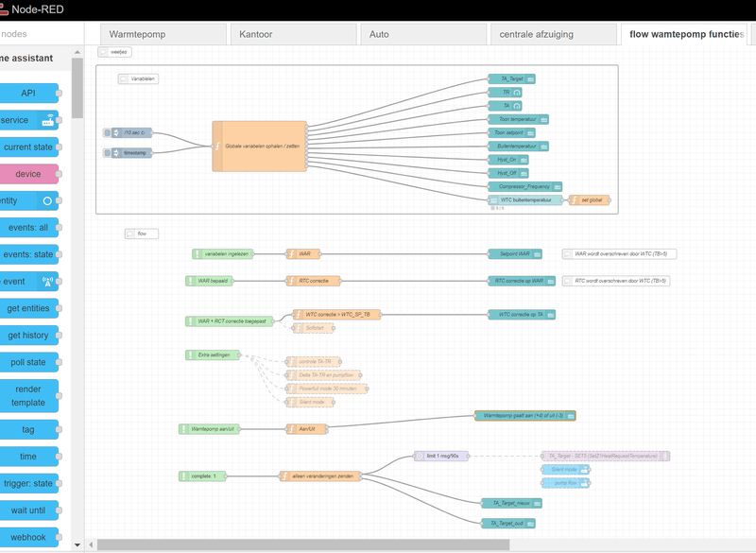The height and width of the screenshot is (553, 756).
Task: Select the 'flow wamtepomp functies' tab
Action: click(683, 34)
